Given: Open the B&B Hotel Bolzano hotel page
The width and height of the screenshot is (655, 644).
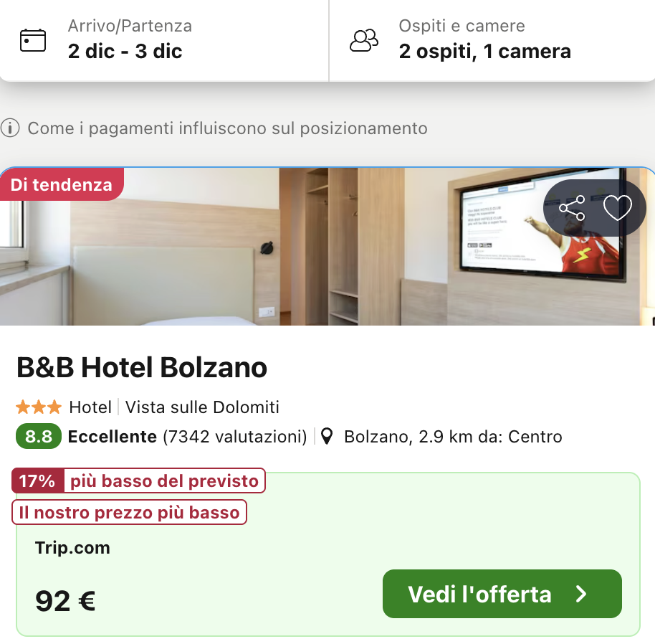Looking at the screenshot, I should tap(141, 367).
